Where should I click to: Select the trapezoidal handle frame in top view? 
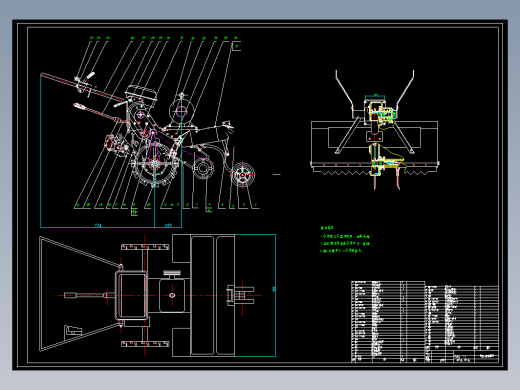[80, 294]
